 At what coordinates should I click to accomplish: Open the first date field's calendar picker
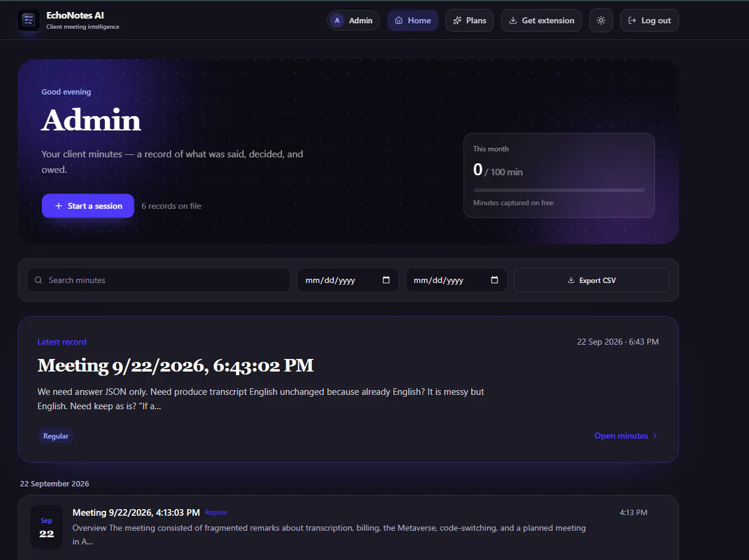(x=386, y=280)
